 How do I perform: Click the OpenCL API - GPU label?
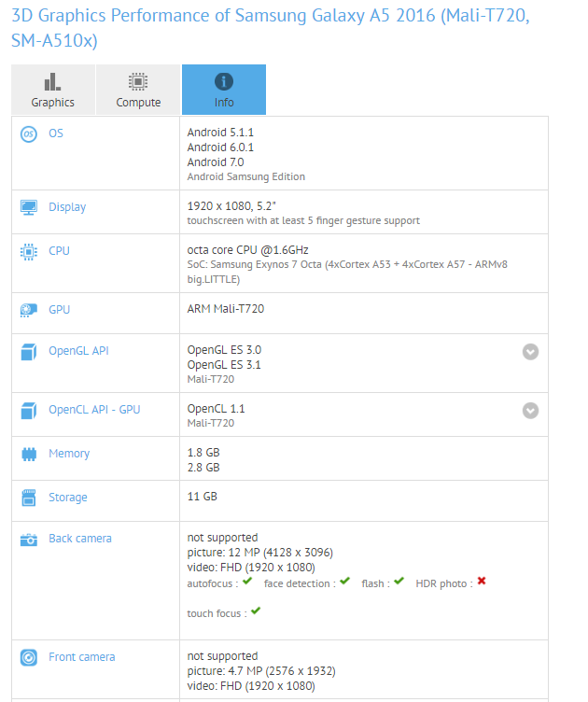(x=94, y=409)
